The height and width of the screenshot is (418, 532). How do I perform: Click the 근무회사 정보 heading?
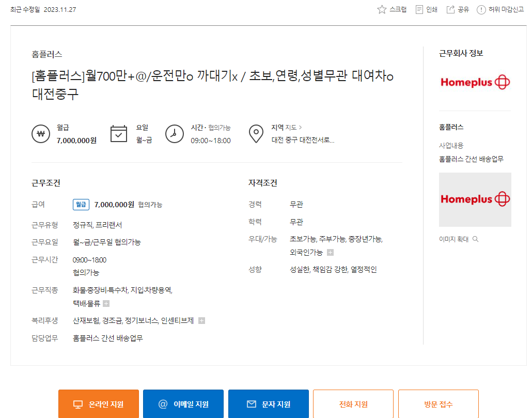click(x=461, y=53)
